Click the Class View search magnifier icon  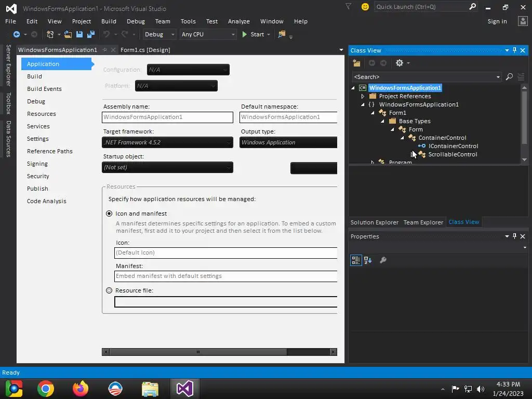[509, 77]
